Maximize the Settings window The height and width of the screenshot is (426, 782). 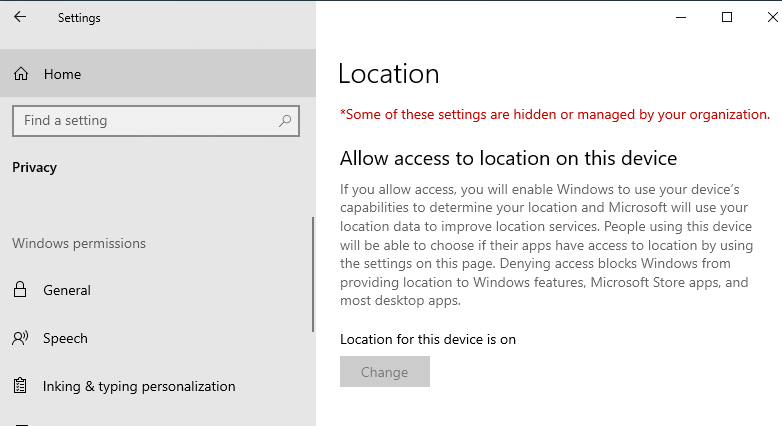[x=727, y=17]
